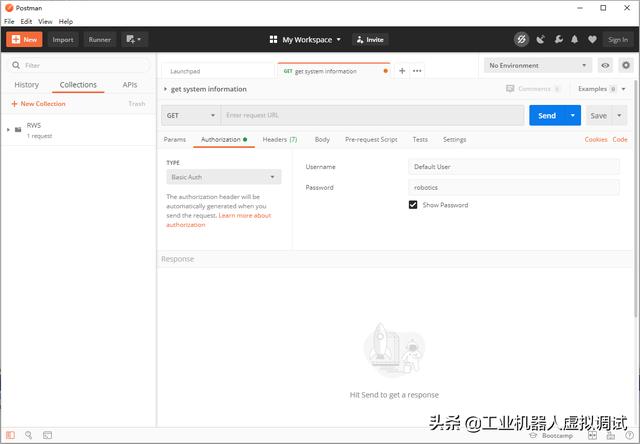This screenshot has width=640, height=444.
Task: Focus the sidebar Filter field
Action: click(x=79, y=65)
